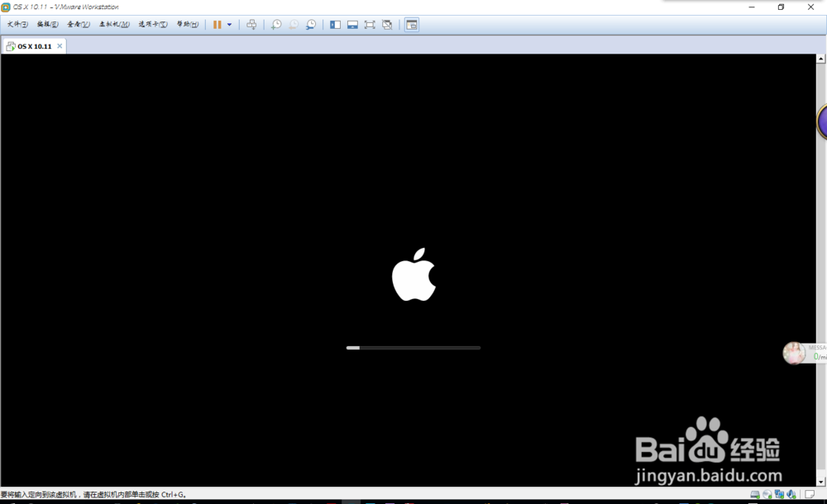Open the 虚拟机(M) menu
Viewport: 827px width, 504px height.
[x=114, y=24]
